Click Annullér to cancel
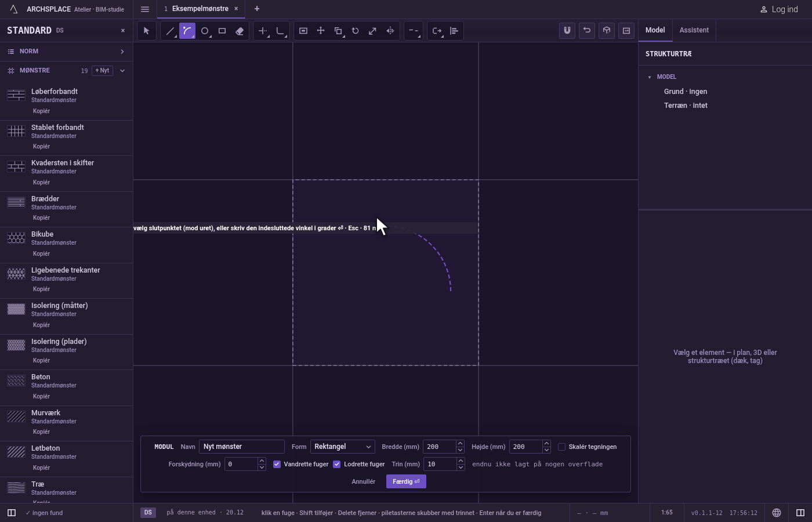 (x=364, y=481)
